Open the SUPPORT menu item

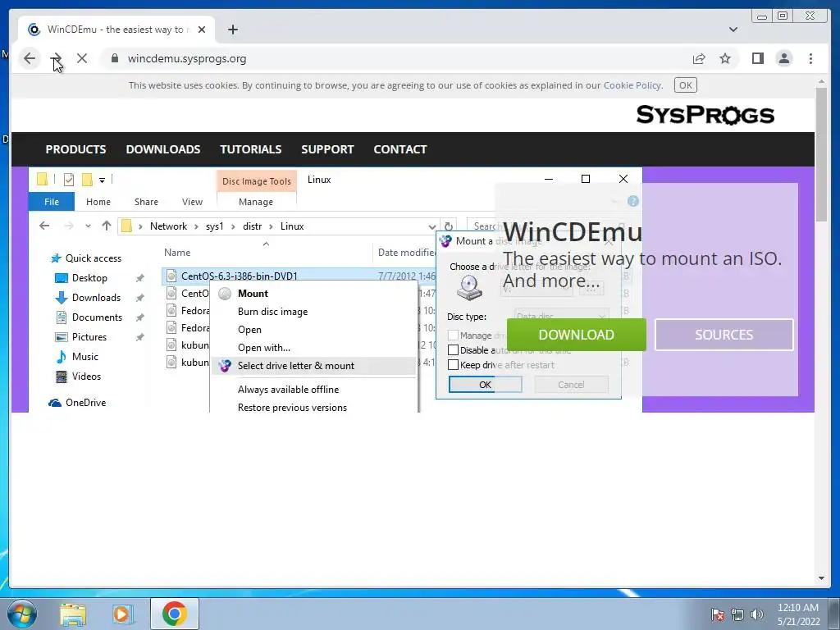point(327,149)
